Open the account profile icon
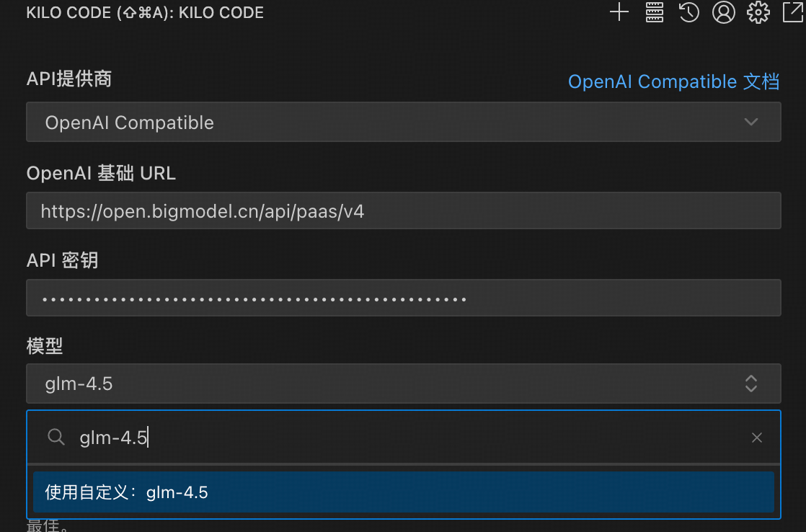Image resolution: width=806 pixels, height=532 pixels. click(x=723, y=12)
